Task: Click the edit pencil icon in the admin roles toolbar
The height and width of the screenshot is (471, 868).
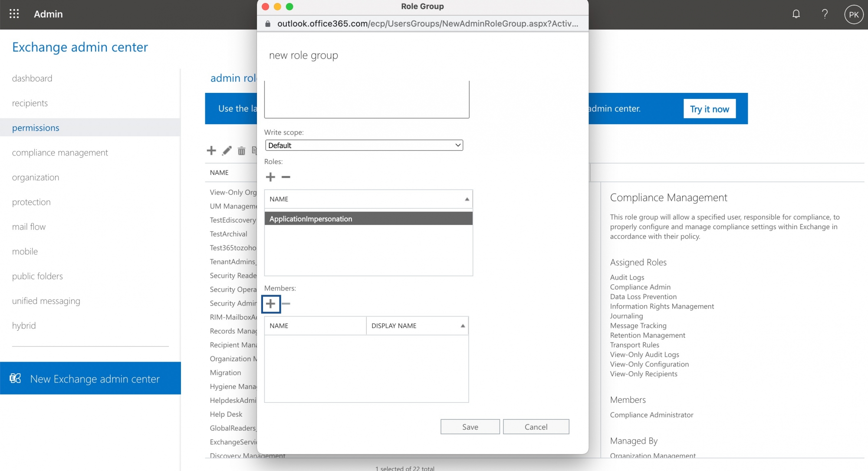Action: tap(227, 151)
